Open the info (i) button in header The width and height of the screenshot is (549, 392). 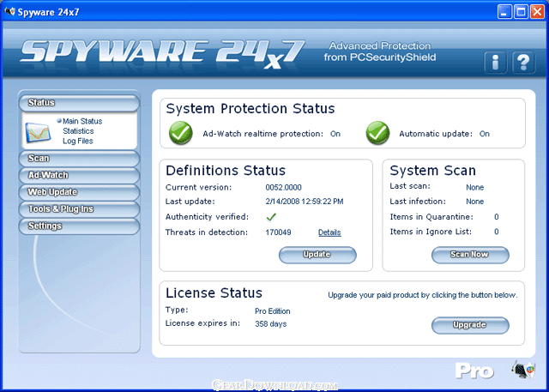[x=495, y=63]
